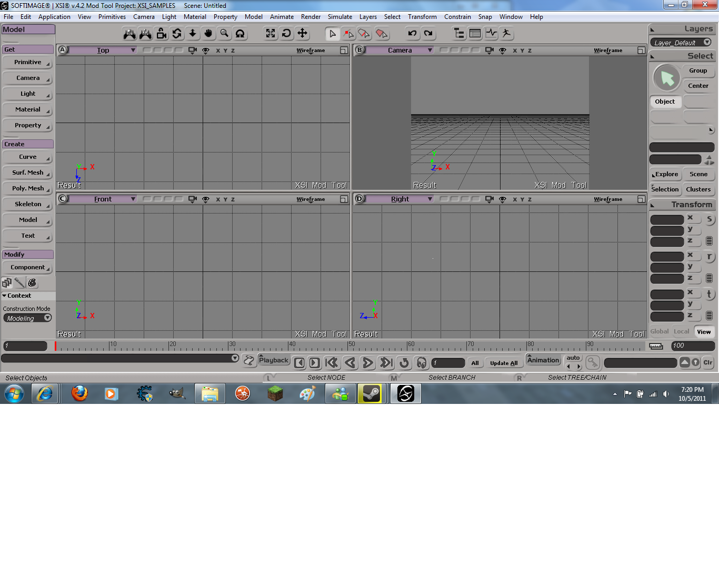
Task: Open the Wireframe display mode menu for Front view
Action: coord(310,199)
